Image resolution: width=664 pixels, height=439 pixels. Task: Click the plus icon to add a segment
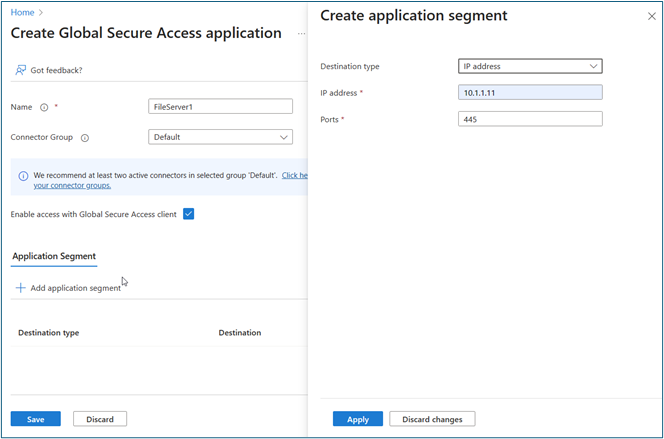(20, 288)
